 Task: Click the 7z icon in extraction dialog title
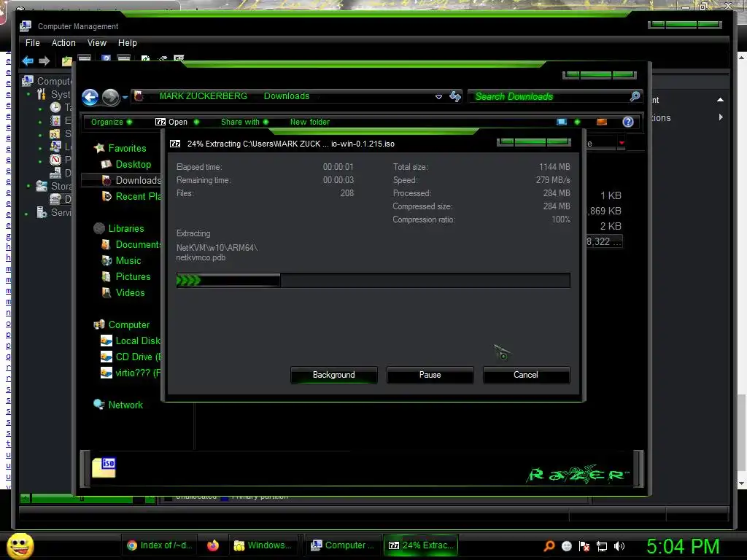tap(175, 144)
